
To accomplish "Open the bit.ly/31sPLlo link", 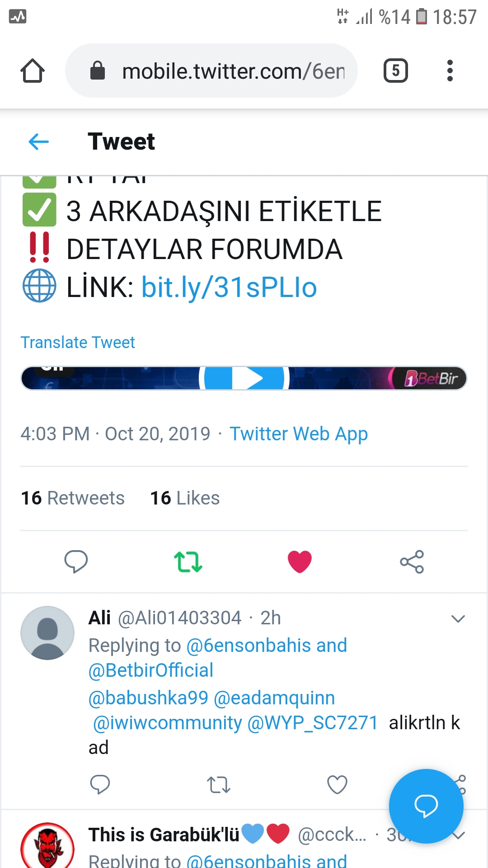I will coord(229,288).
